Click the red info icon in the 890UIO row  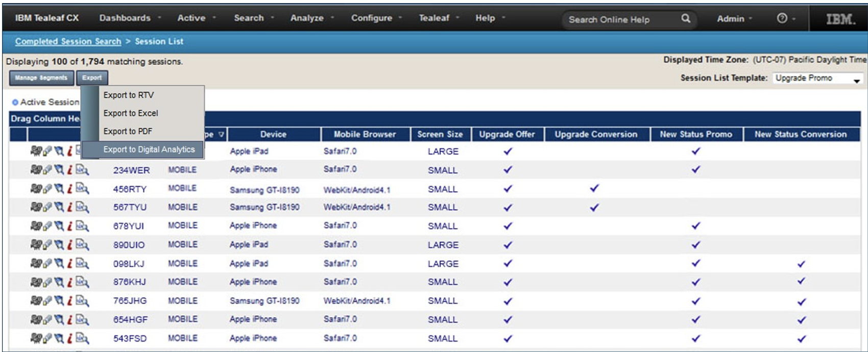[69, 244]
